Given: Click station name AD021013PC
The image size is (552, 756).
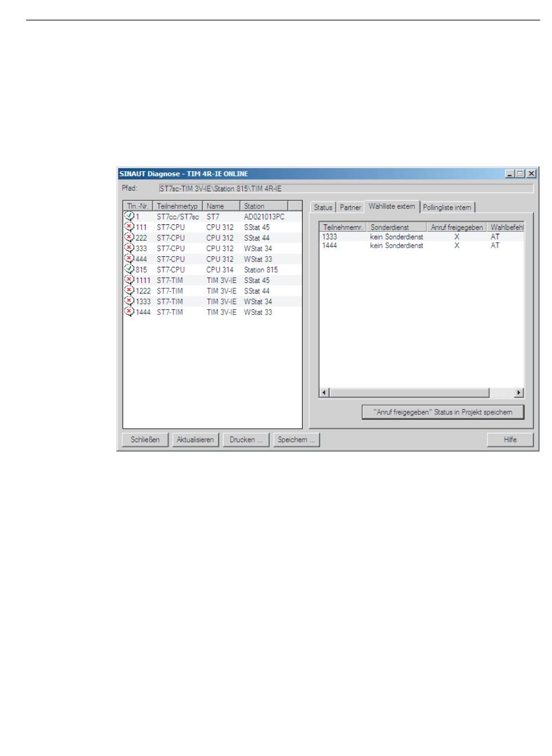Looking at the screenshot, I should coord(264,217).
